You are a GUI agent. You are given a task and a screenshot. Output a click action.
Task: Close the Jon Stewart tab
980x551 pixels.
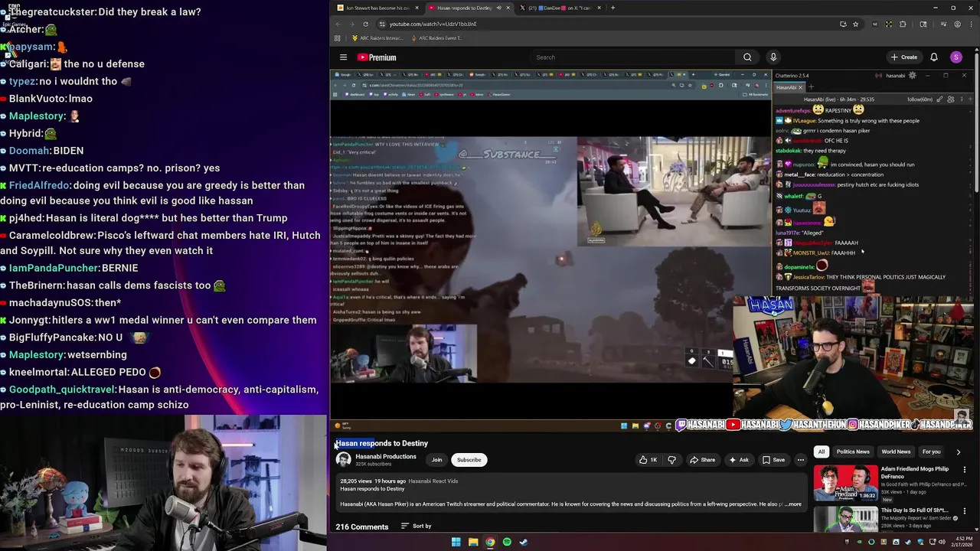point(416,8)
